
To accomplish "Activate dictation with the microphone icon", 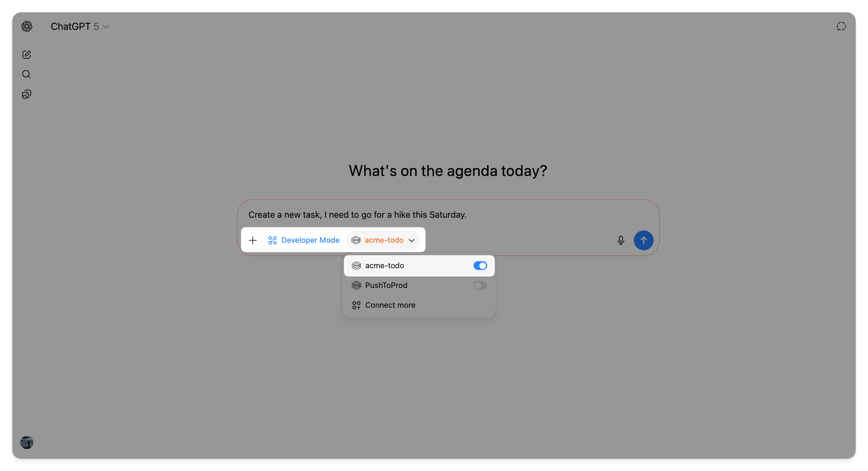I will pos(621,240).
